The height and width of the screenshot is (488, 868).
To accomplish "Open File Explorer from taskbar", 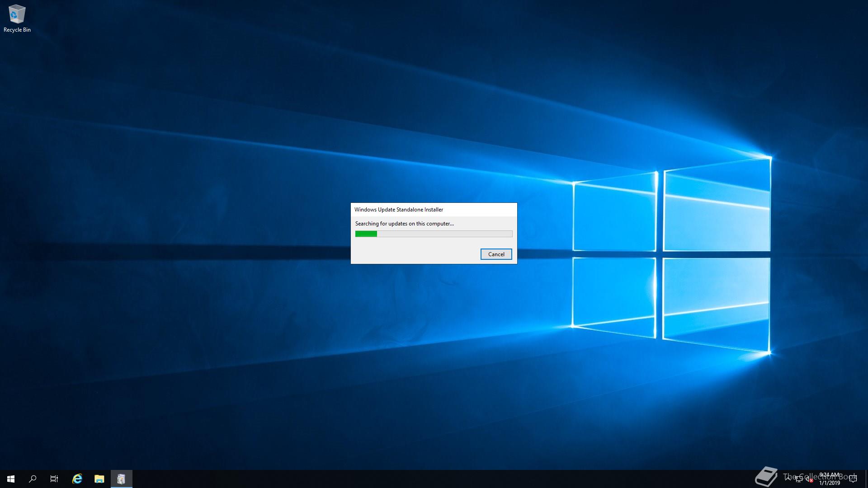I will (x=99, y=479).
